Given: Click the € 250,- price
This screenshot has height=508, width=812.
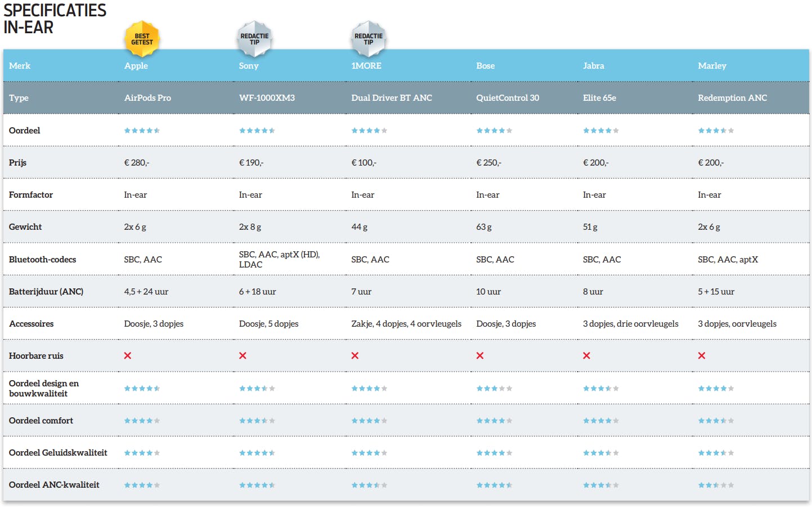Looking at the screenshot, I should coord(488,163).
